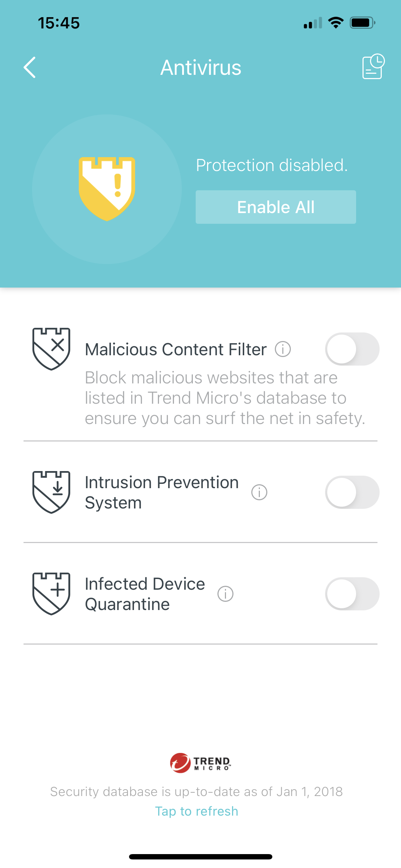401x868 pixels.
Task: Tap the battery indicator in status bar
Action: click(x=362, y=23)
